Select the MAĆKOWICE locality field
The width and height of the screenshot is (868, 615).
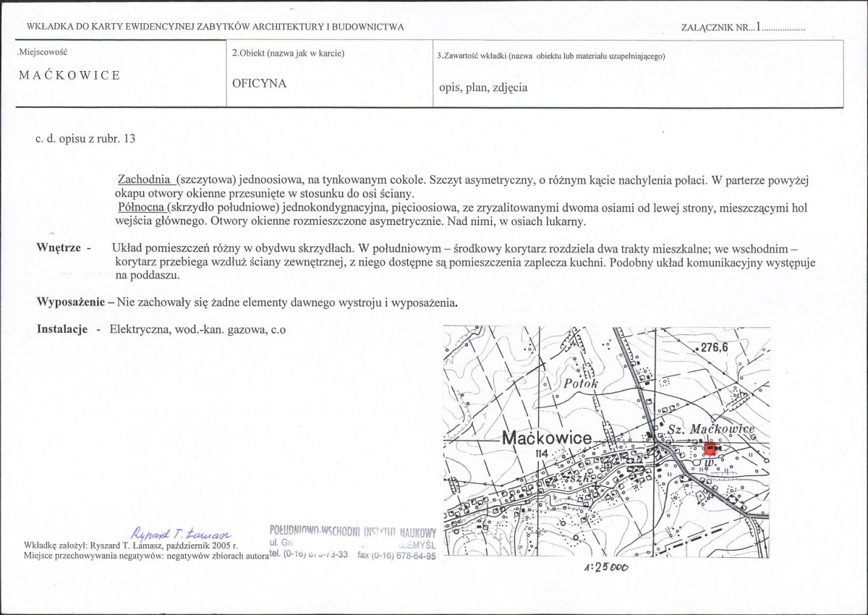(x=69, y=76)
